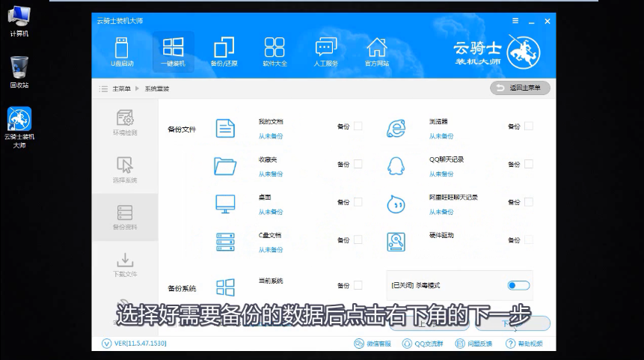The width and height of the screenshot is (644, 360).
Task: Open the U盘启动 tool
Action: 122,52
